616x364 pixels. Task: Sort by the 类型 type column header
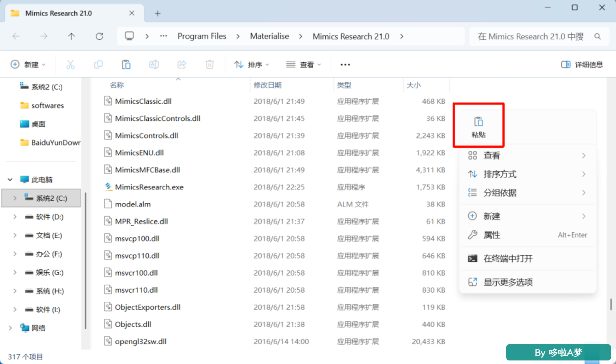coord(344,85)
